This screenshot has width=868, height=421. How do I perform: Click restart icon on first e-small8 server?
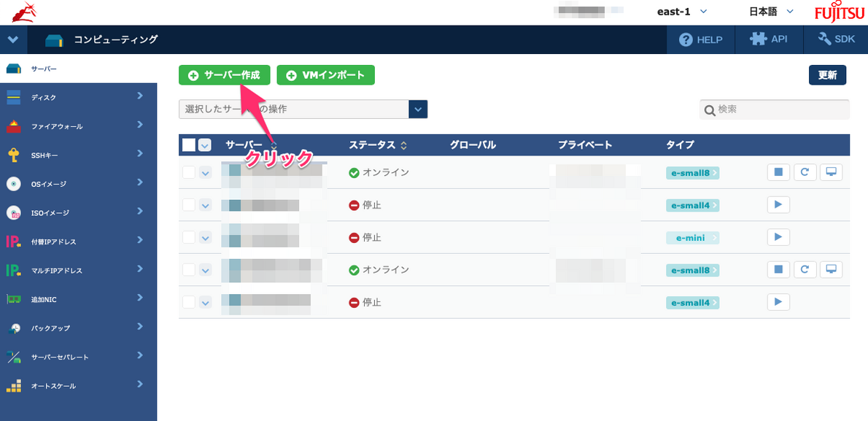(x=805, y=172)
